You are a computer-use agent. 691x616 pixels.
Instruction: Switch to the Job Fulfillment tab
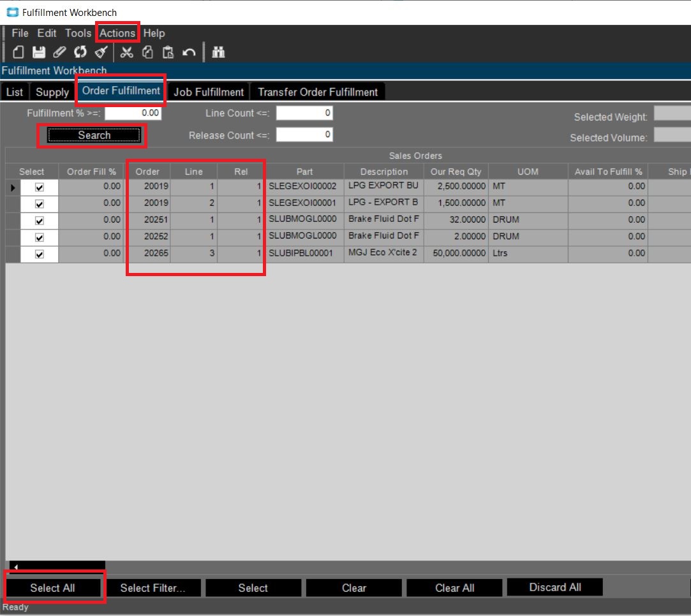coord(209,92)
